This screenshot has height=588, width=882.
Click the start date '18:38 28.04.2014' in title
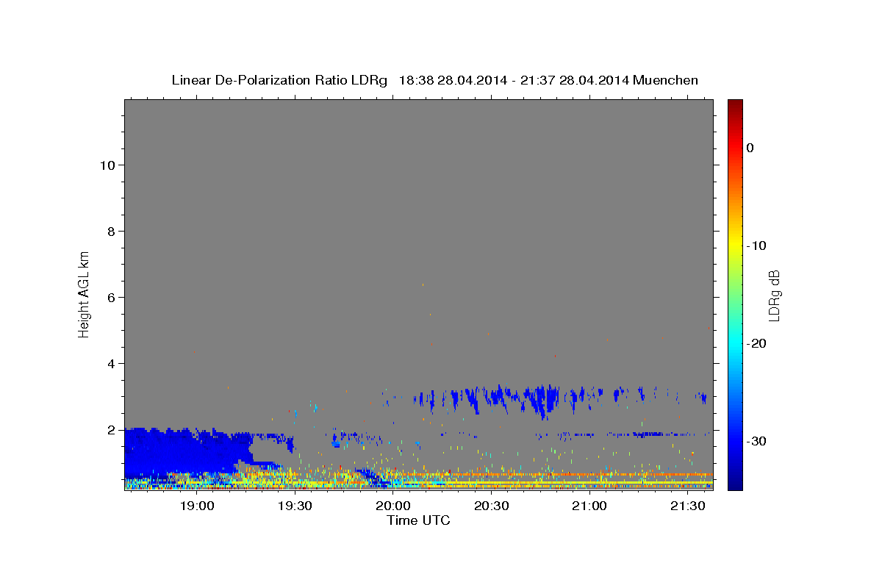tap(453, 80)
